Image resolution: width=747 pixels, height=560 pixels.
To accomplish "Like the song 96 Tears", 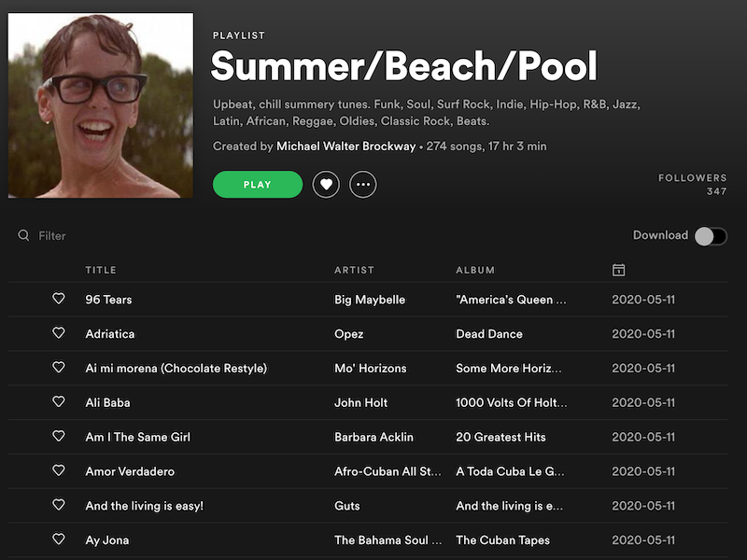I will click(x=59, y=299).
